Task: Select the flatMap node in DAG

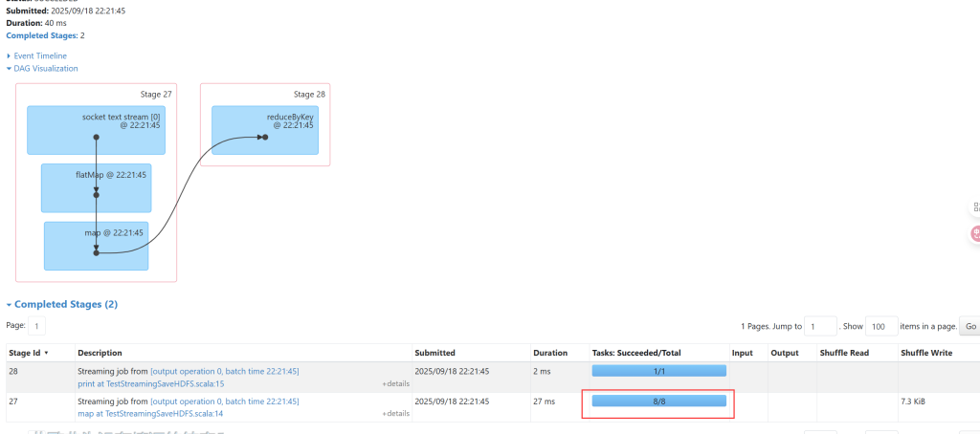Action: 96,187
